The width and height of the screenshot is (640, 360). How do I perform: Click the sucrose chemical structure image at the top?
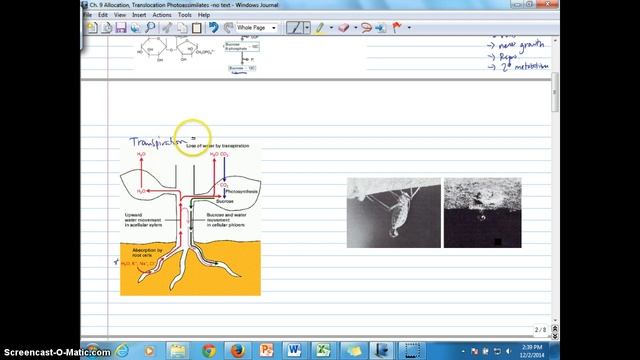click(x=176, y=51)
